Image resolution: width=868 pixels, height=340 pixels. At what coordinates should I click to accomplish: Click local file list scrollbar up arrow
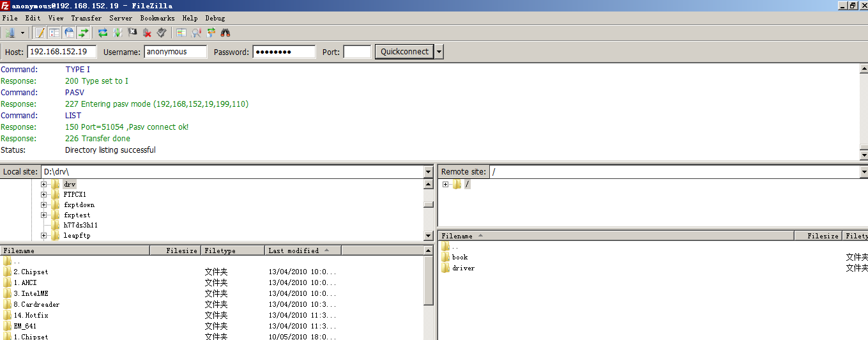pyautogui.click(x=429, y=251)
